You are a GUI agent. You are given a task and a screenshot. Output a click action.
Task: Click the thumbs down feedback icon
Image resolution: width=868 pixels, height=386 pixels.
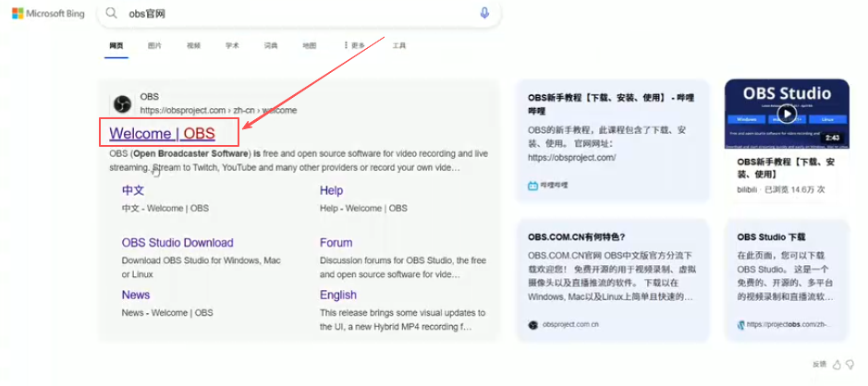(850, 365)
